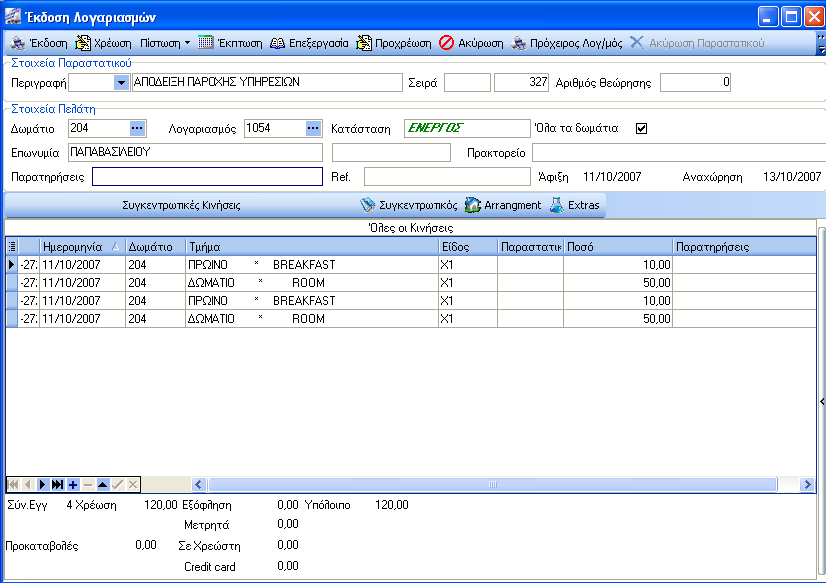Image resolution: width=826 pixels, height=583 pixels.
Task: Click the Ακύρωση red cancel icon
Action: pyautogui.click(x=446, y=43)
